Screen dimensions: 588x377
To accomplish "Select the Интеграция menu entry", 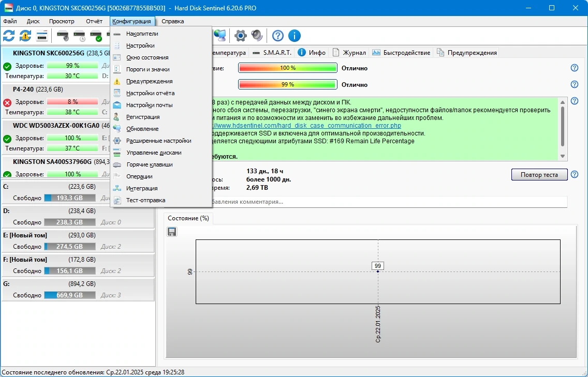I will point(161,188).
